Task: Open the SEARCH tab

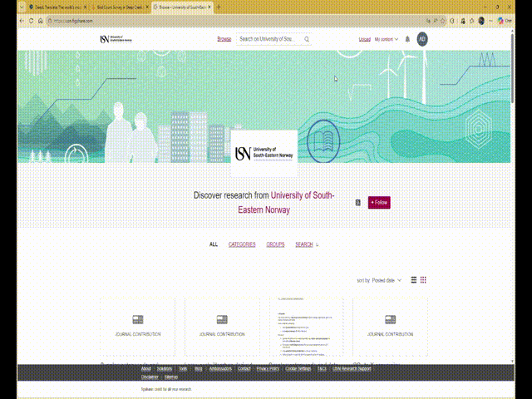Action: pos(304,244)
